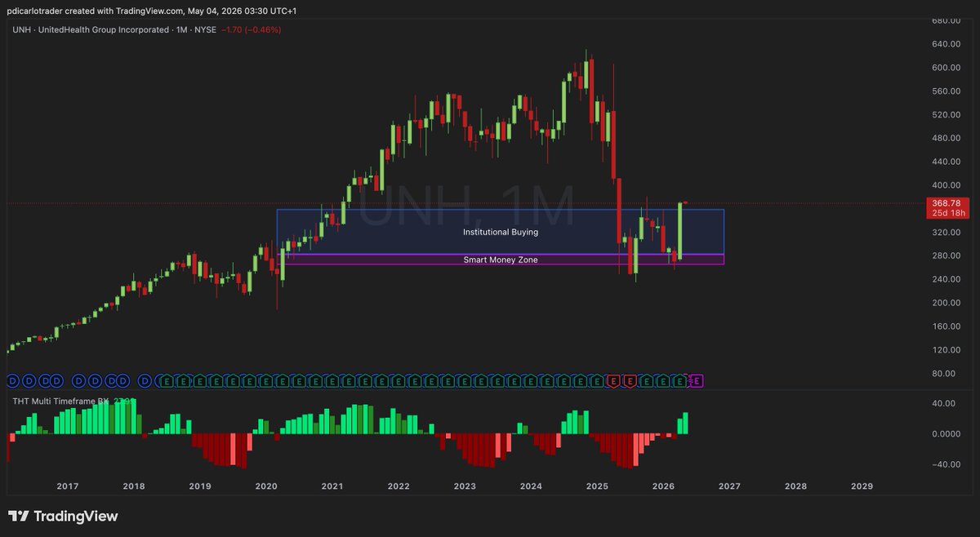Click the 2017 time axis label
The width and height of the screenshot is (980, 537).
point(68,486)
